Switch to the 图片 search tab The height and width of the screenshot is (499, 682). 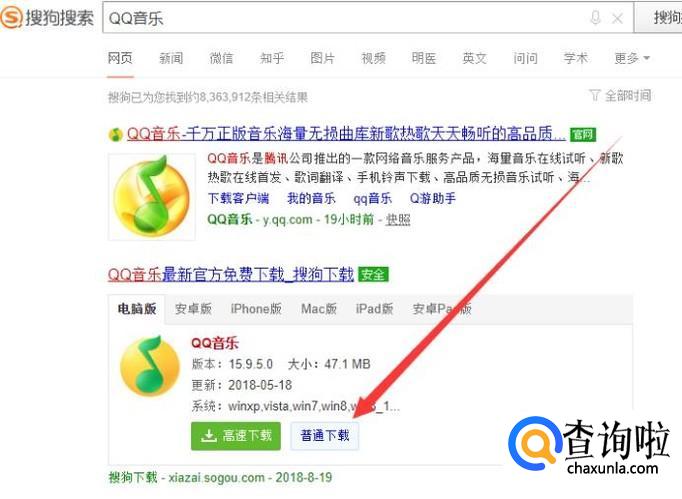pos(322,58)
